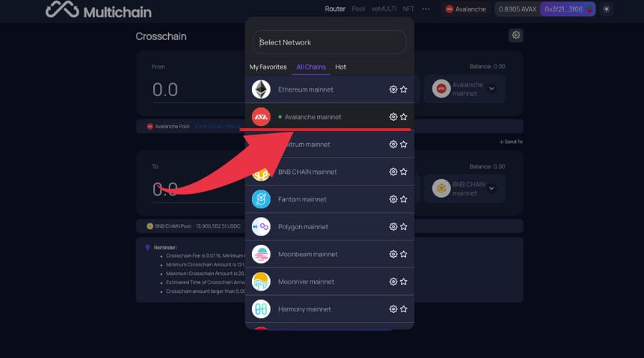The width and height of the screenshot is (644, 358).
Task: Favorite Avalanche mainnet with star
Action: coord(404,117)
